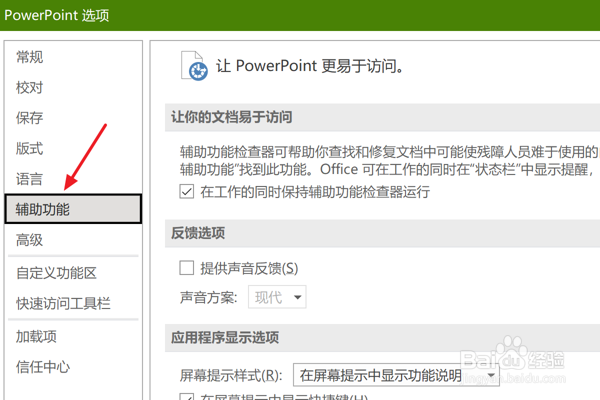Screen dimensions: 600x400
Task: Enable 提供声音反馈(S) checkbox
Action: tap(187, 268)
